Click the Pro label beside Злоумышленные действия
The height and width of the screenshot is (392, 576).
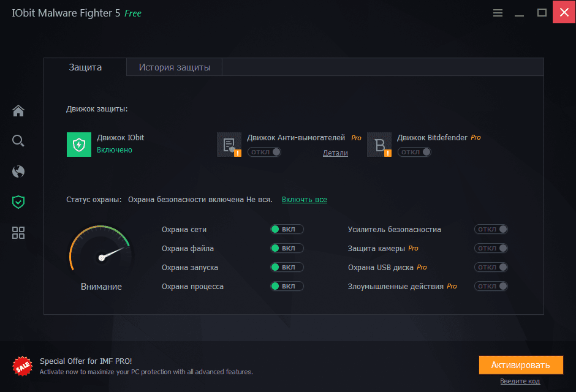tap(452, 286)
